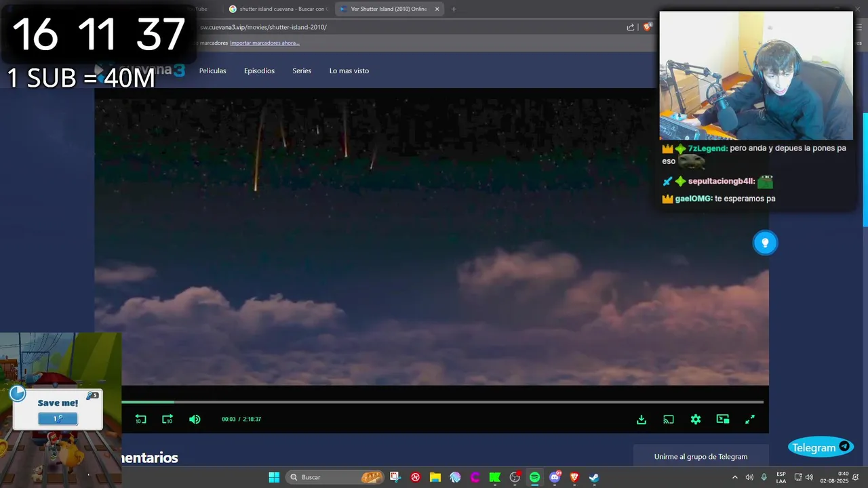Open the video player settings gear
The height and width of the screenshot is (488, 868).
pyautogui.click(x=696, y=420)
